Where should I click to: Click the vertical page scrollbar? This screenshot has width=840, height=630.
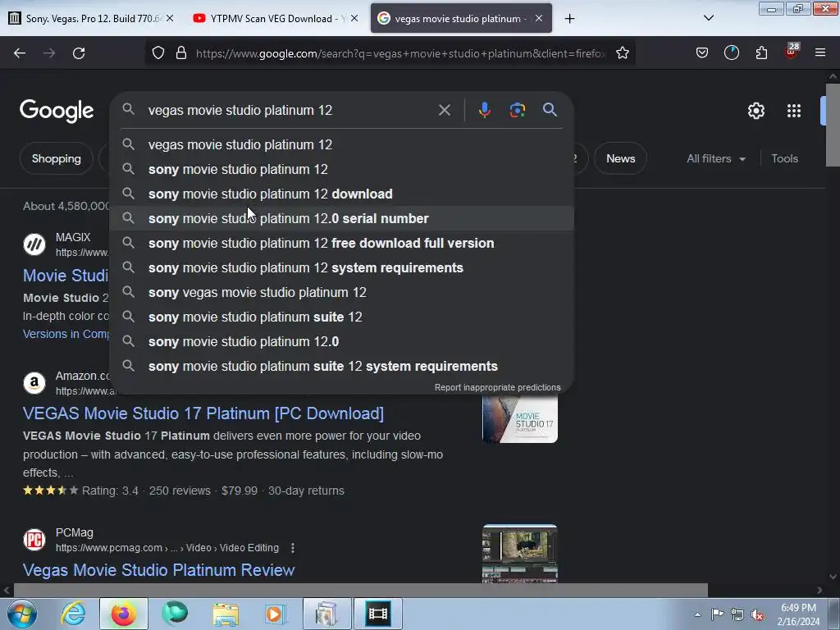(833, 126)
